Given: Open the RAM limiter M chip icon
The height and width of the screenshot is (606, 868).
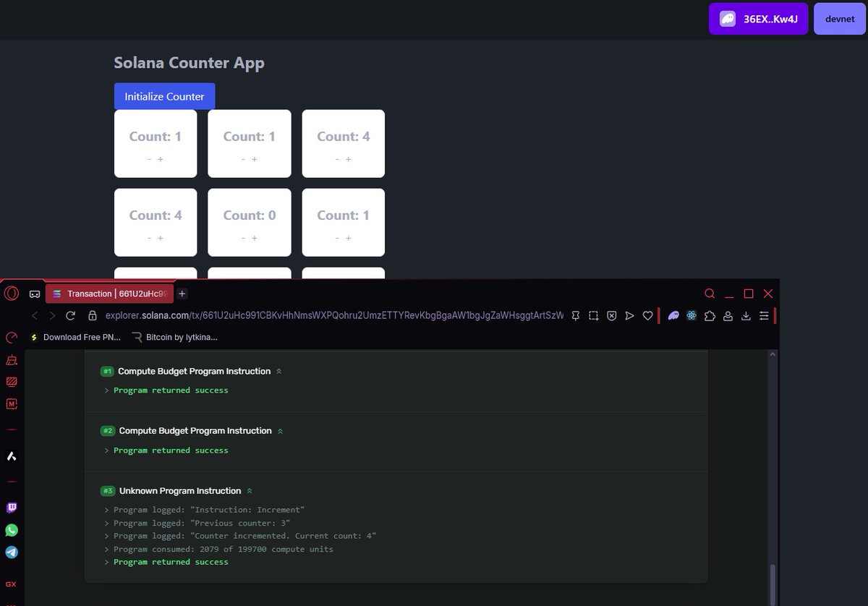Looking at the screenshot, I should pos(12,404).
